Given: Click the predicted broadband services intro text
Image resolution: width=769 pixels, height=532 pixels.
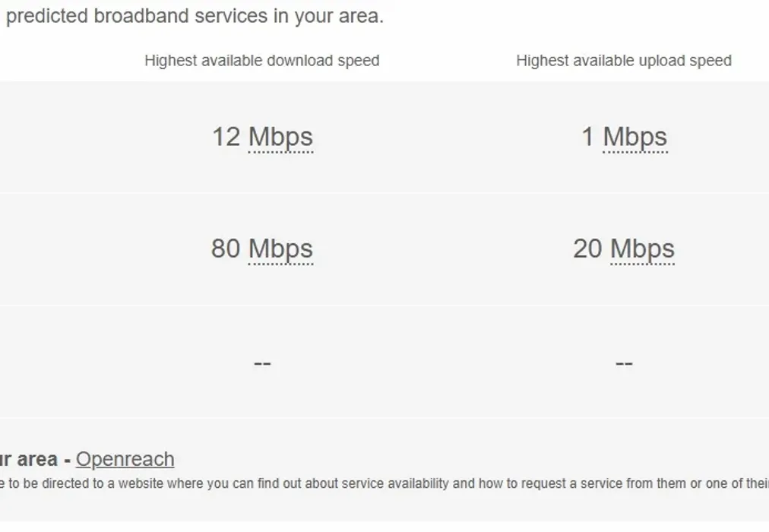Looking at the screenshot, I should pos(195,16).
